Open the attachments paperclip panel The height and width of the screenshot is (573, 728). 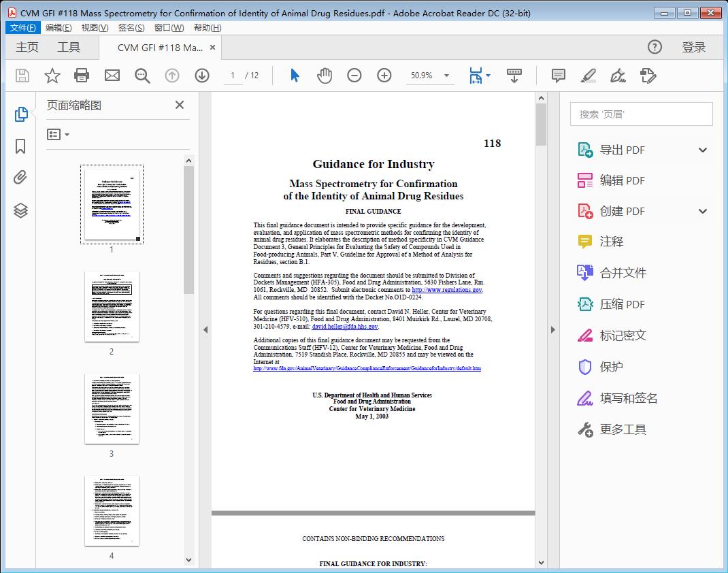pyautogui.click(x=20, y=178)
